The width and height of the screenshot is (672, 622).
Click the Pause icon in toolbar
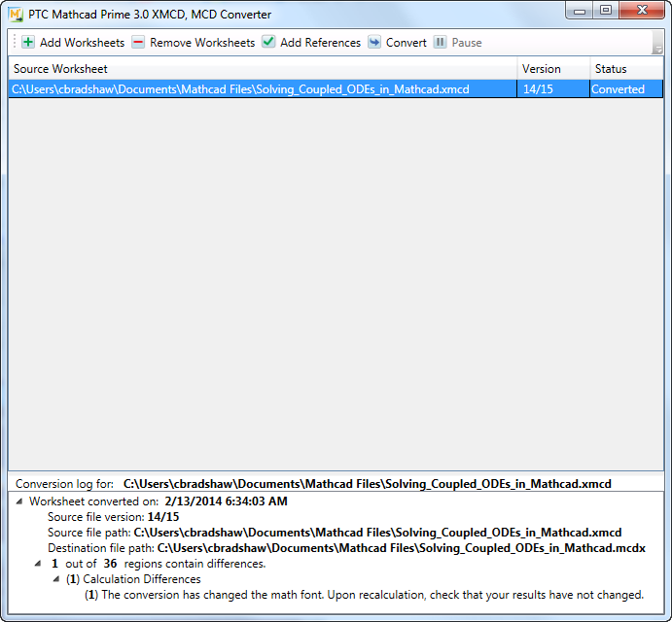coord(440,42)
